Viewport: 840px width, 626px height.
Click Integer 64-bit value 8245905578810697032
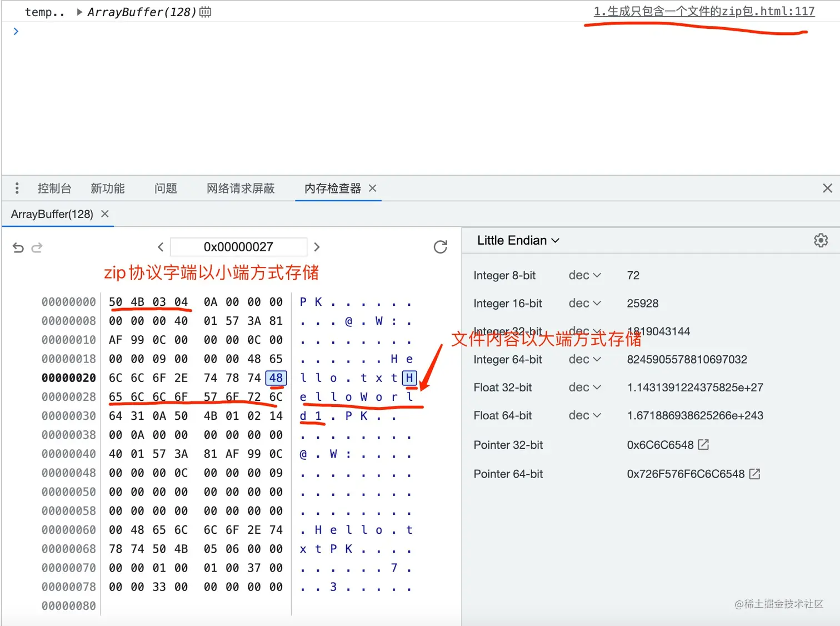[x=687, y=359]
